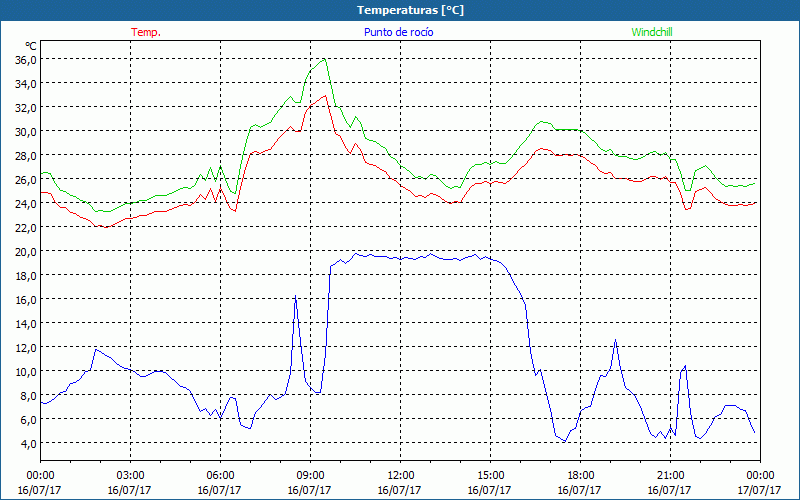This screenshot has height=500, width=800.
Task: Click the 22,0 y-axis value
Action: (x=26, y=228)
